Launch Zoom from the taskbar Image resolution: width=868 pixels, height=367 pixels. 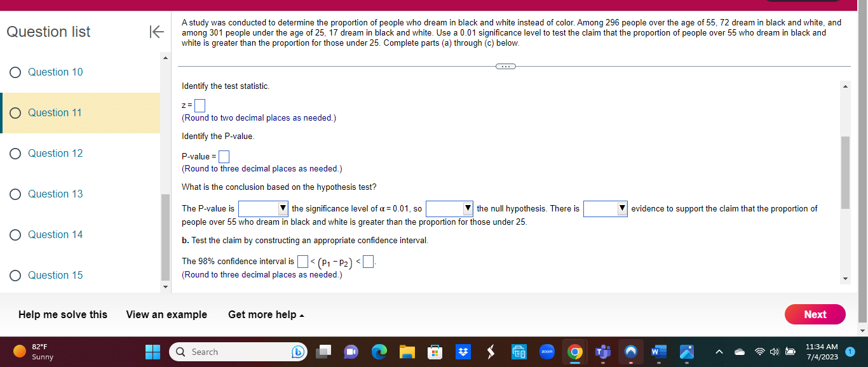tap(547, 351)
